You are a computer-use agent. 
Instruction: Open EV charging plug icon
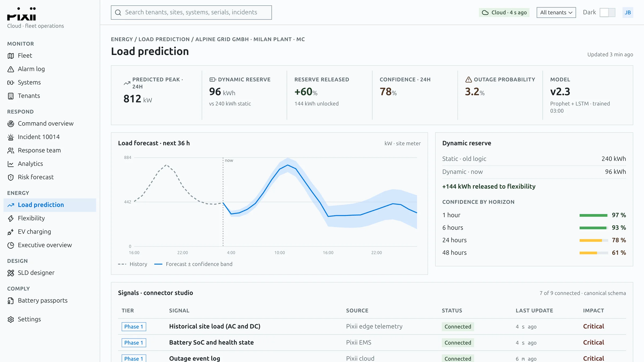click(x=11, y=232)
